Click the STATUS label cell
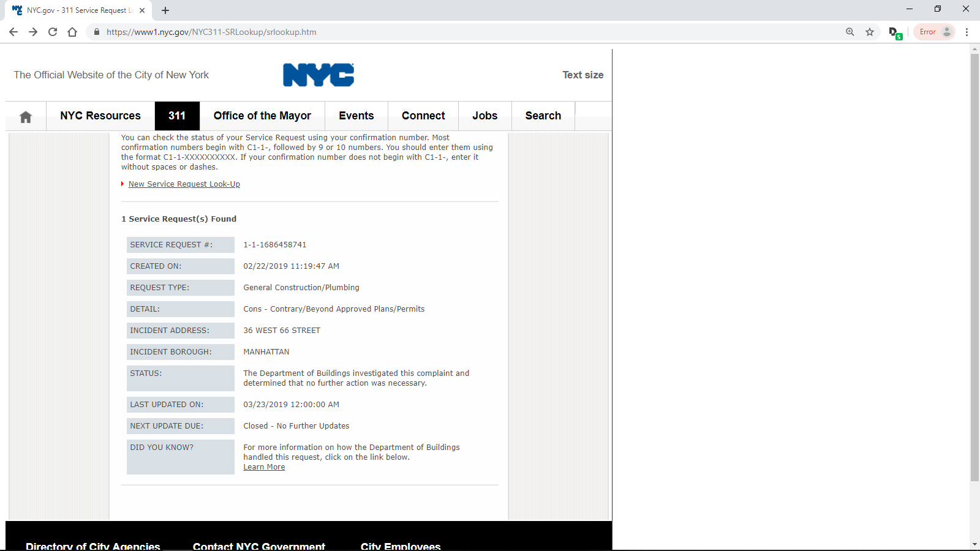This screenshot has height=551, width=980. [181, 378]
